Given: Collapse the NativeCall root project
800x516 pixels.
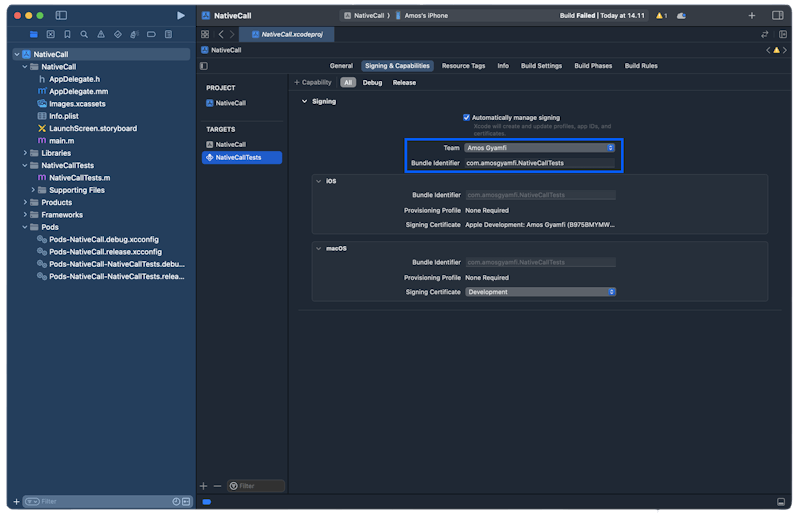Looking at the screenshot, I should [x=17, y=54].
